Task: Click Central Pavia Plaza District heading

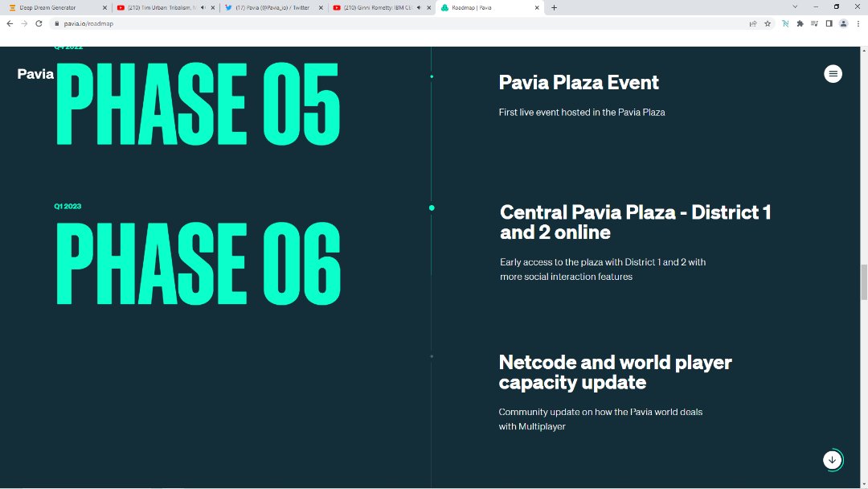Action: (635, 222)
